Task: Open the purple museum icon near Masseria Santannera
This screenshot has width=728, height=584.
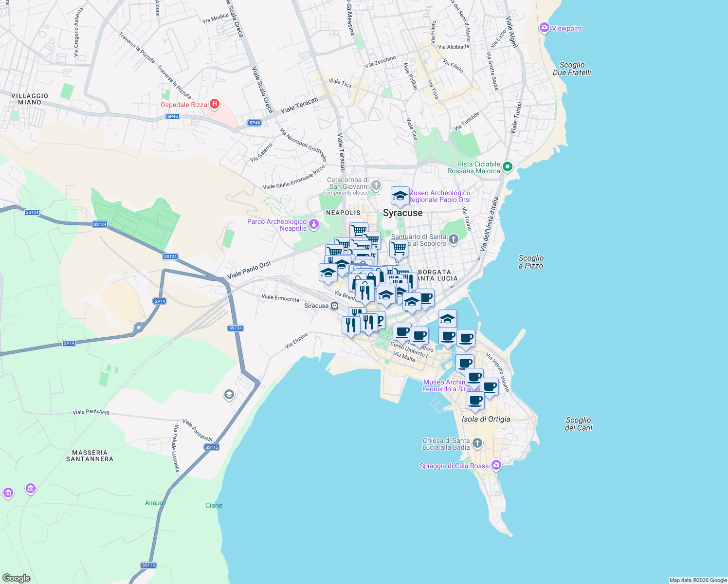Action: (x=31, y=489)
